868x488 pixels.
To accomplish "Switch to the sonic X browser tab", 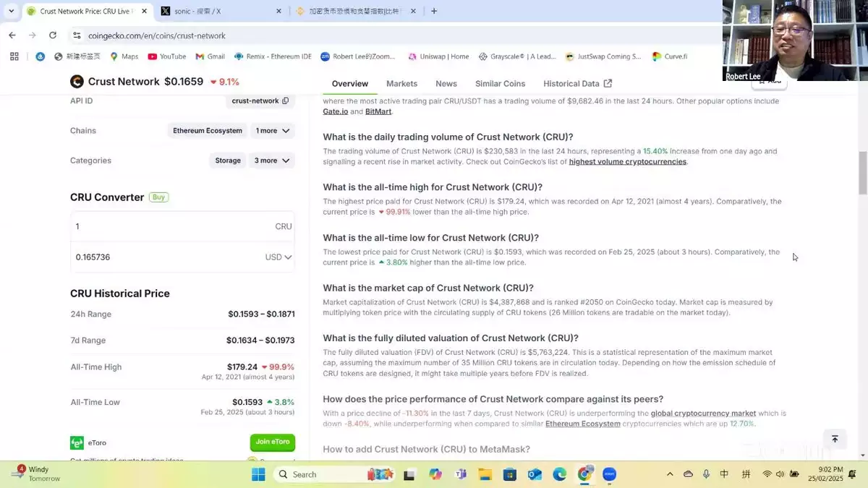I will tap(221, 11).
